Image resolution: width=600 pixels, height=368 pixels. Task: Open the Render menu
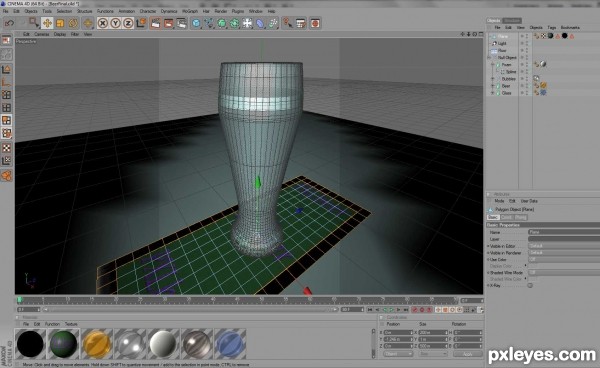220,11
